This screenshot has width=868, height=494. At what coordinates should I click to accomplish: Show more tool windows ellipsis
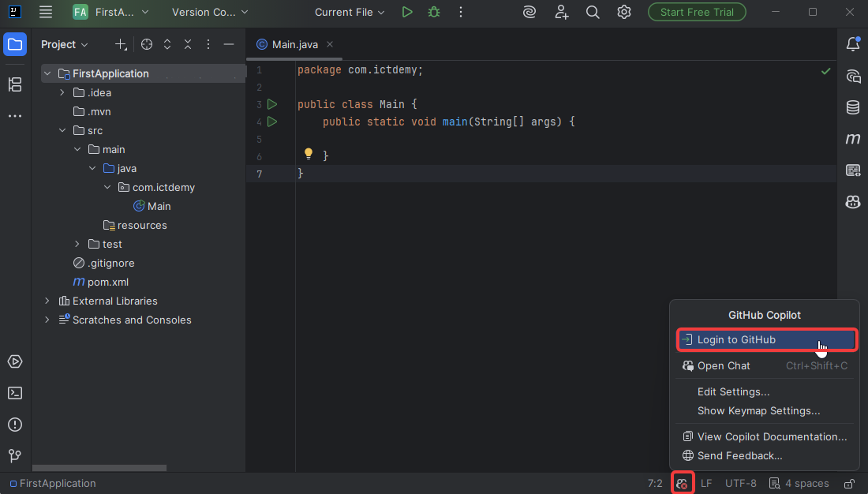coord(15,116)
